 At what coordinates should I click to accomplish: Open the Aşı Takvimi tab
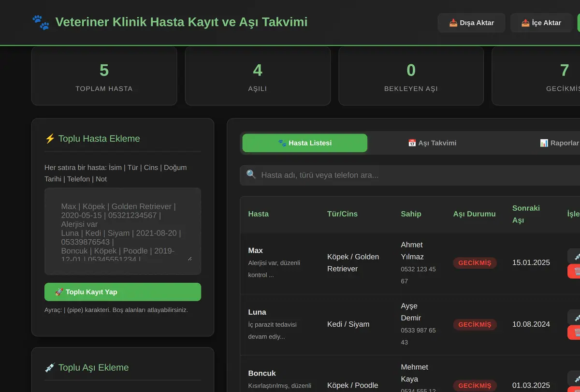432,143
